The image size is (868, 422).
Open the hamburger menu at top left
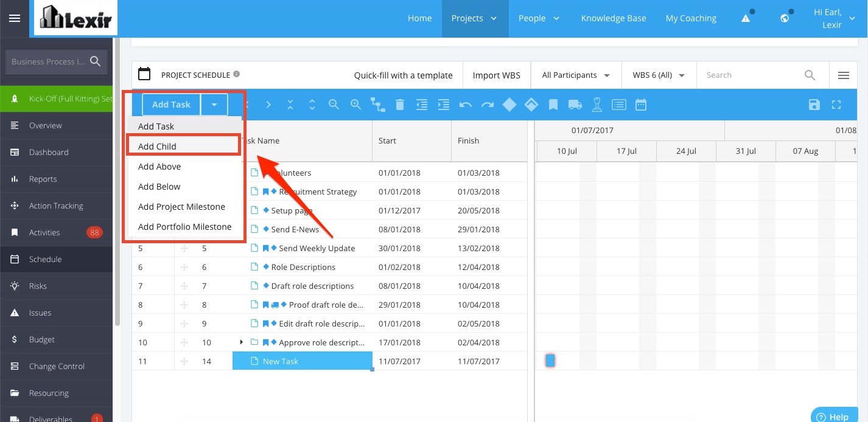pyautogui.click(x=15, y=18)
